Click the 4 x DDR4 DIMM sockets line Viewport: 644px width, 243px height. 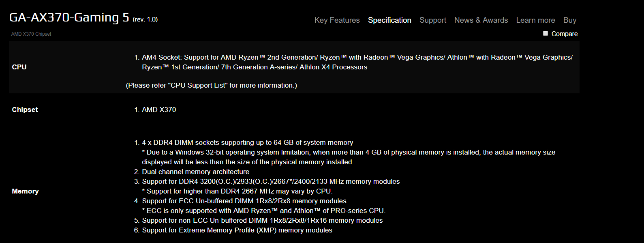(247, 142)
